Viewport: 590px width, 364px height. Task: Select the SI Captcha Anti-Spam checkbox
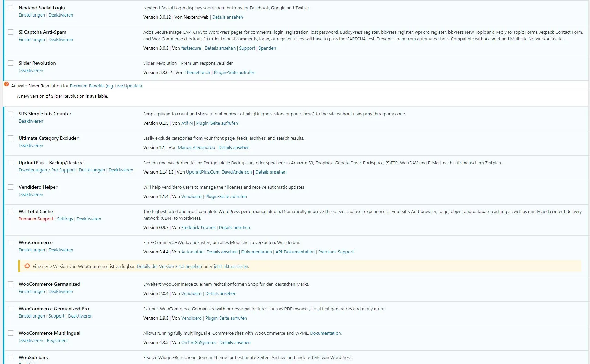[x=11, y=32]
